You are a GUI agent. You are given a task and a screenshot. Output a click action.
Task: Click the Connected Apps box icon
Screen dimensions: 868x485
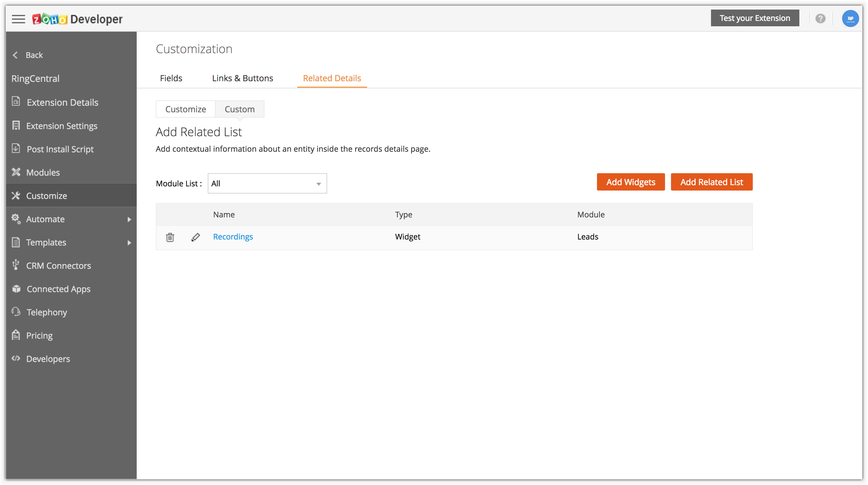pyautogui.click(x=16, y=289)
